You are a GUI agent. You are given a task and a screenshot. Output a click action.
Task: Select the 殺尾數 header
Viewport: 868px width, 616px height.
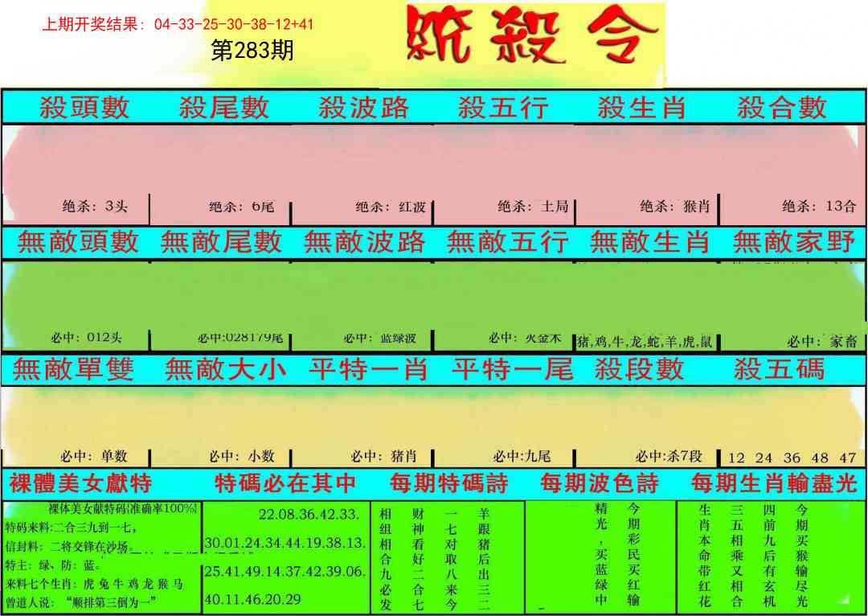(223, 108)
